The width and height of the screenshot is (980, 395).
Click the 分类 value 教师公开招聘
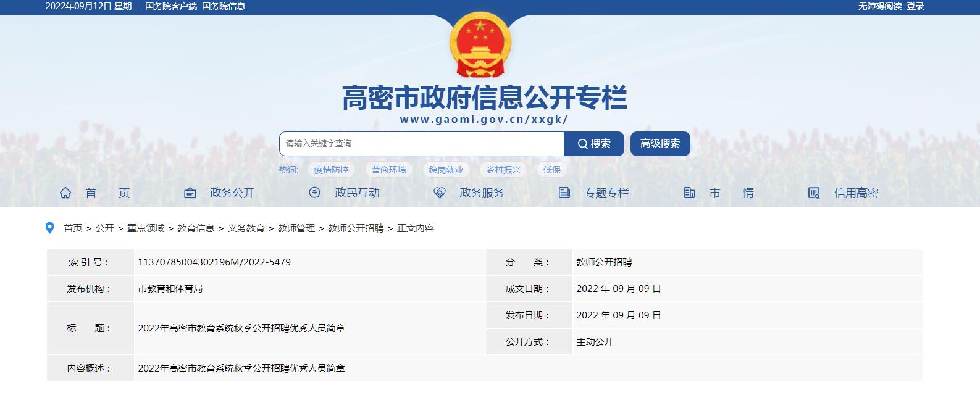pyautogui.click(x=604, y=262)
